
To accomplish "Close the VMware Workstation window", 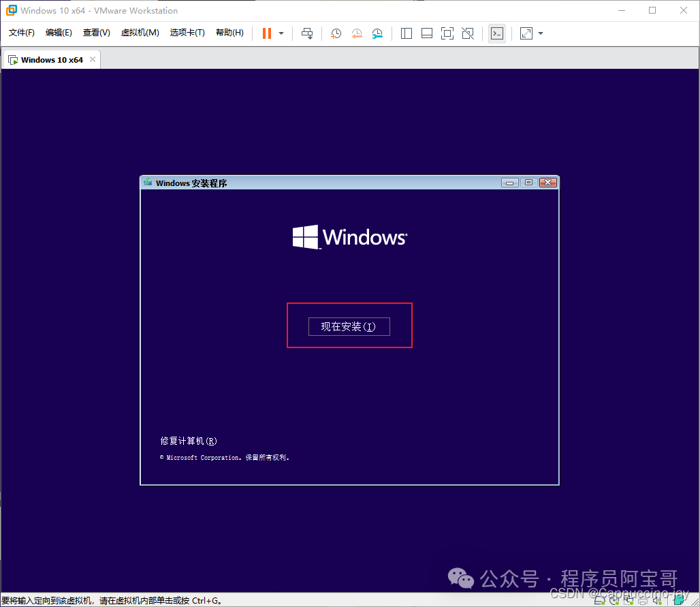I will [684, 10].
